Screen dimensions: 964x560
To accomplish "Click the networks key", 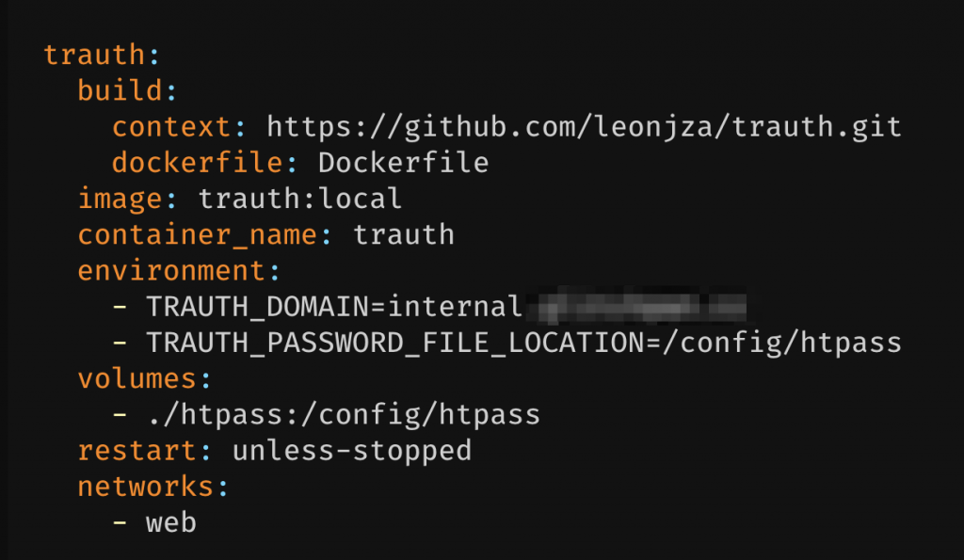I will tap(145, 487).
